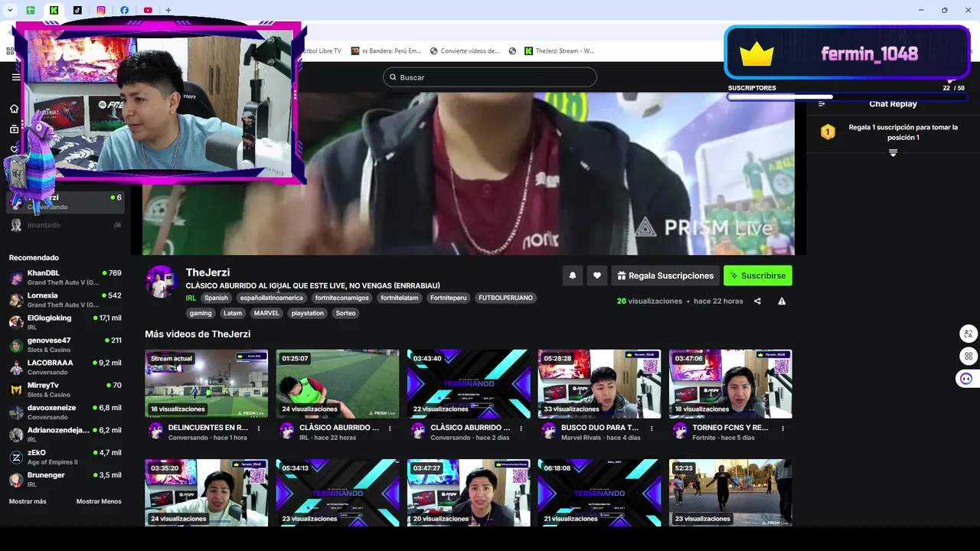980x551 pixels.
Task: Toggle notification bell for TheJerzi
Action: [x=572, y=275]
